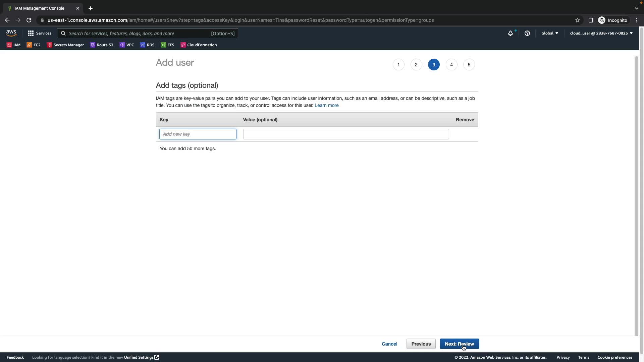Click the Add new key field

pyautogui.click(x=198, y=134)
